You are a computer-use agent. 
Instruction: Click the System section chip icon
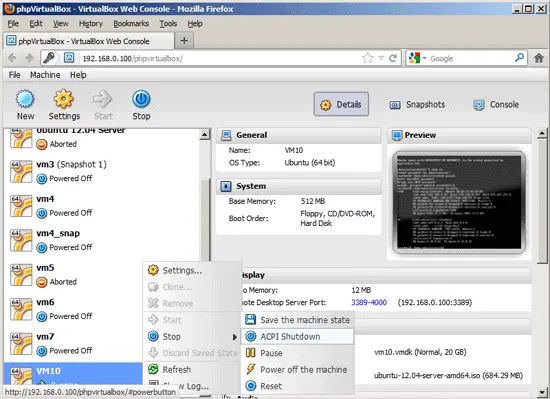226,186
